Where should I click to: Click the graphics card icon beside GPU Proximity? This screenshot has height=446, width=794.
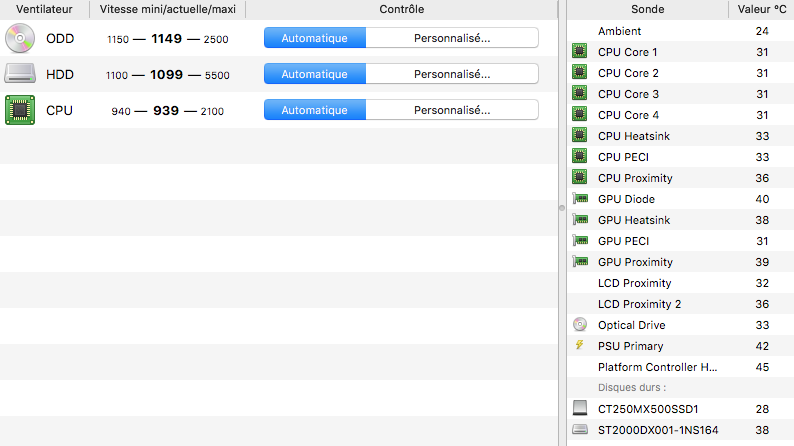click(x=580, y=261)
